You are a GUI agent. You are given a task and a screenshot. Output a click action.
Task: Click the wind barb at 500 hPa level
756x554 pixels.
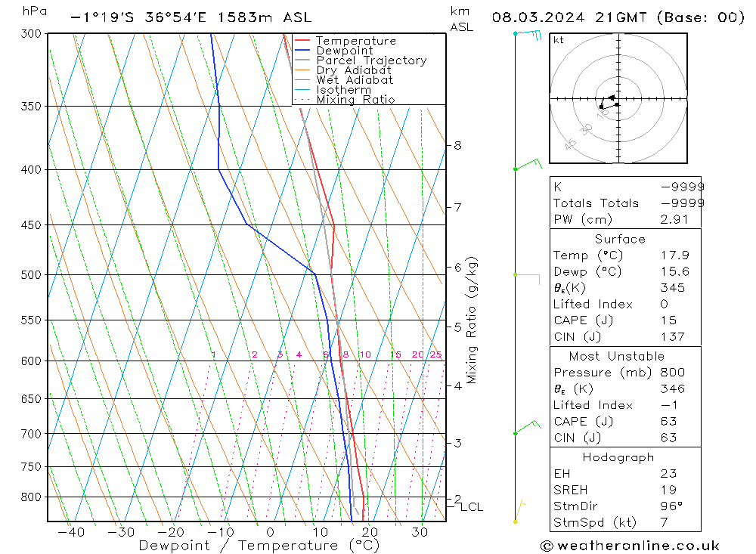[x=527, y=279]
